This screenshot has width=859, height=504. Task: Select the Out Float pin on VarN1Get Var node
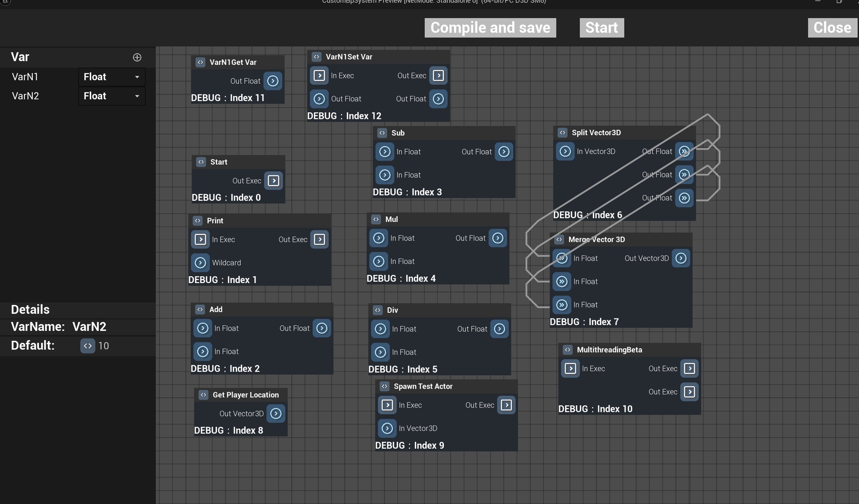[x=272, y=81]
